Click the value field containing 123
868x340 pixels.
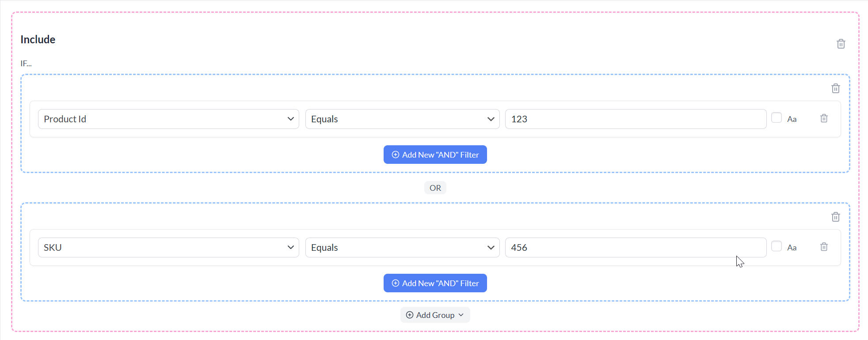[636, 119]
